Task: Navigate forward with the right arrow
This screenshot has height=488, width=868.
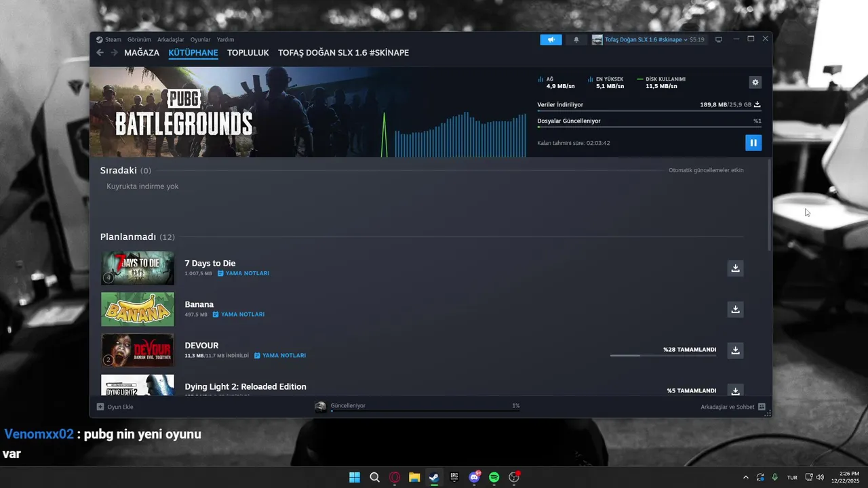Action: (114, 52)
